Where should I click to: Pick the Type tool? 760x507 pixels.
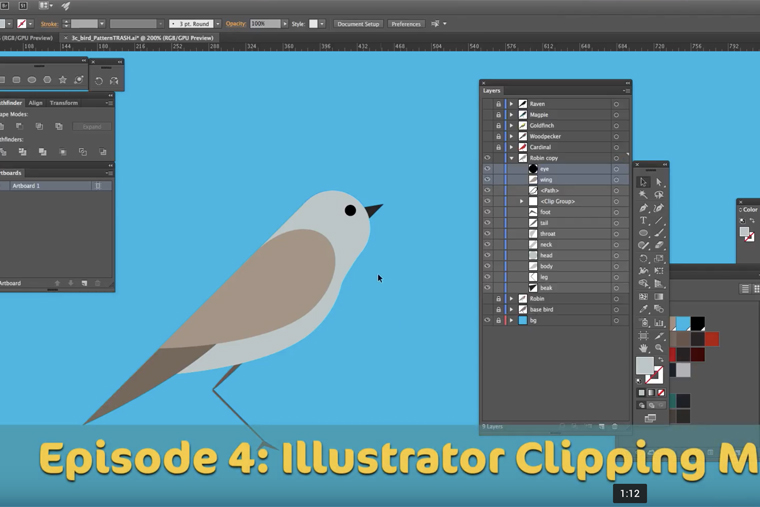pyautogui.click(x=643, y=220)
